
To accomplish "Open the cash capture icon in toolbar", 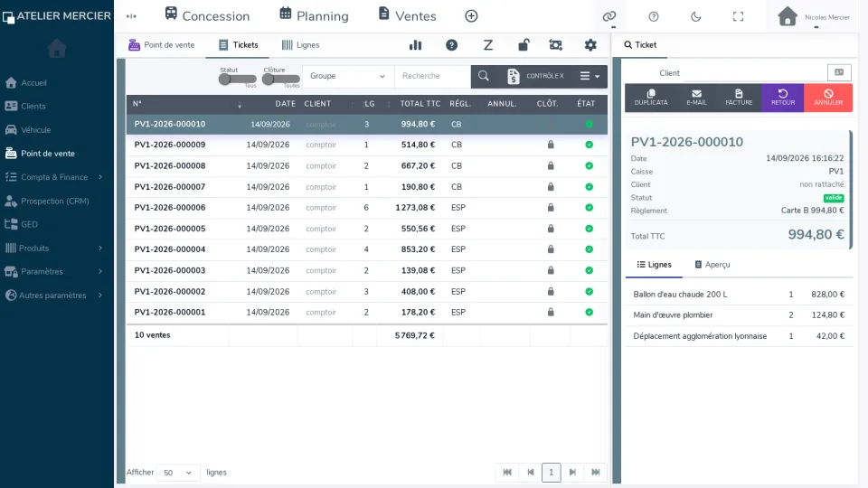I will point(556,45).
